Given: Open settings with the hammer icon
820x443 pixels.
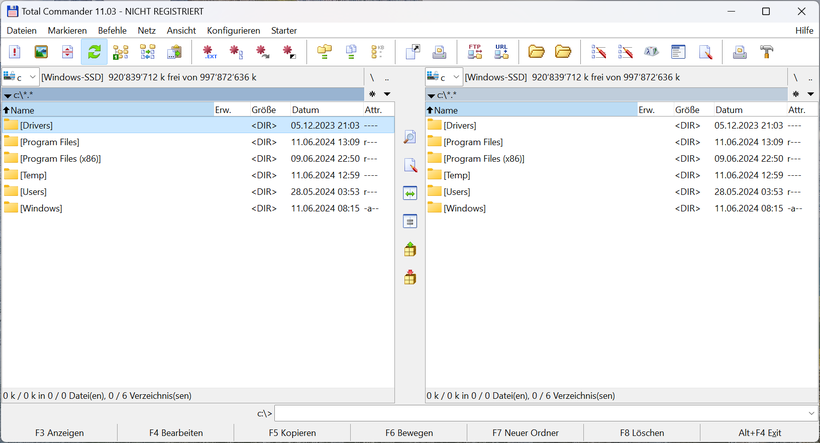Looking at the screenshot, I should pos(767,52).
